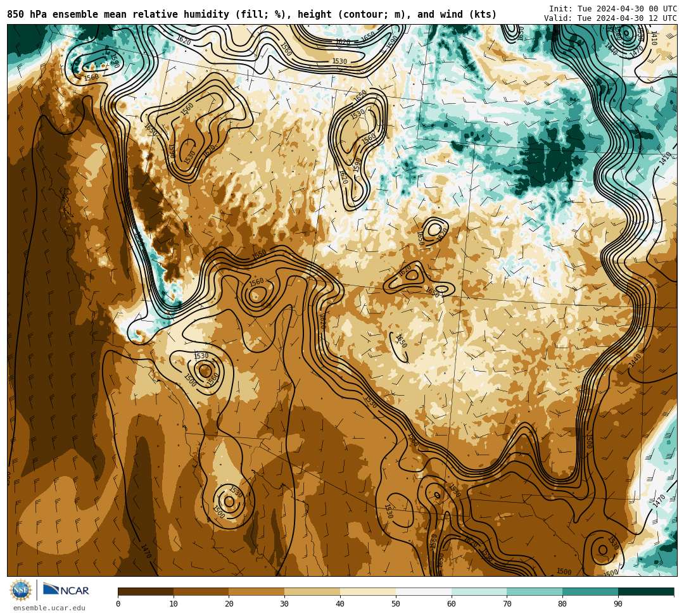The image size is (684, 616).
Task: Click the colorbar tick label 0
Action: coord(118,604)
